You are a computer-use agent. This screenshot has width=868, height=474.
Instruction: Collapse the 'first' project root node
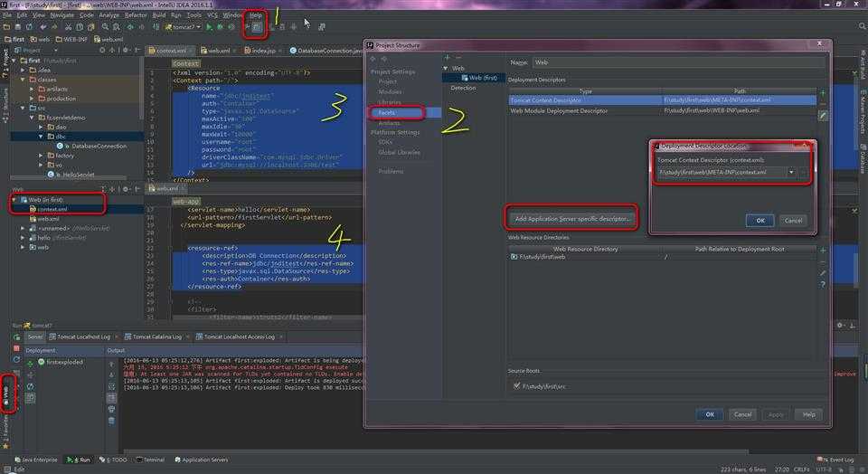coord(14,61)
